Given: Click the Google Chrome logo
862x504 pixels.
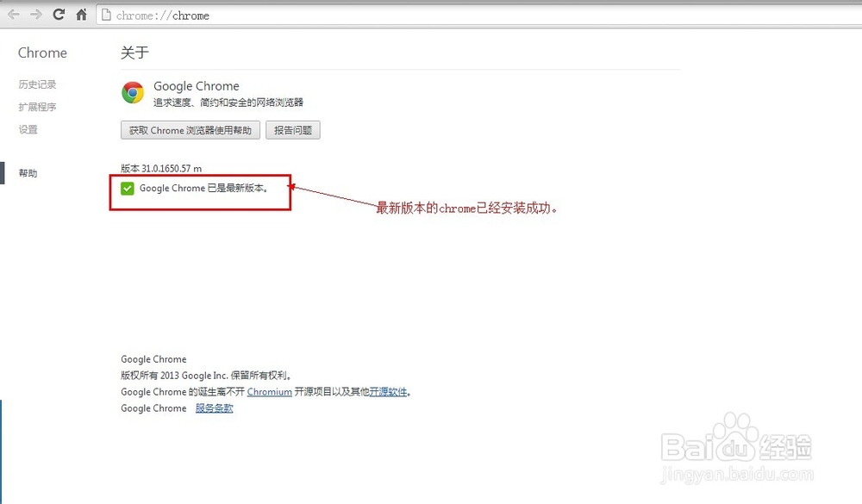Looking at the screenshot, I should [x=133, y=93].
